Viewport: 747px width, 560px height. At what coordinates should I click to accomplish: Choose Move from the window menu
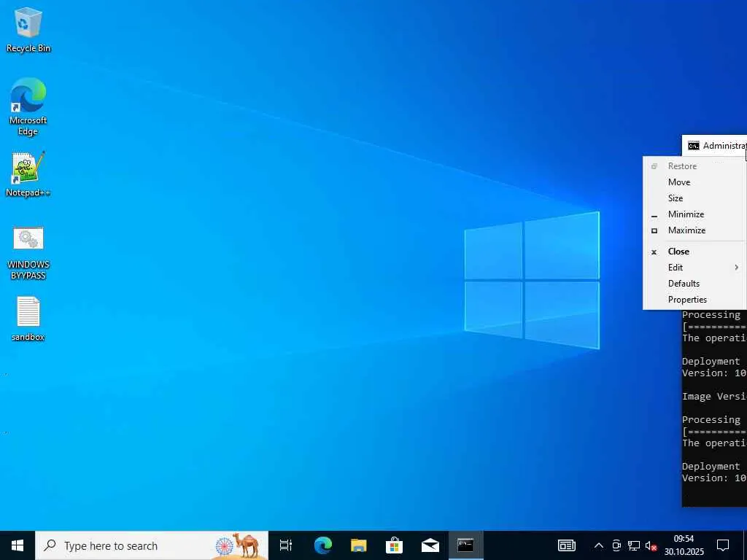pyautogui.click(x=694, y=182)
